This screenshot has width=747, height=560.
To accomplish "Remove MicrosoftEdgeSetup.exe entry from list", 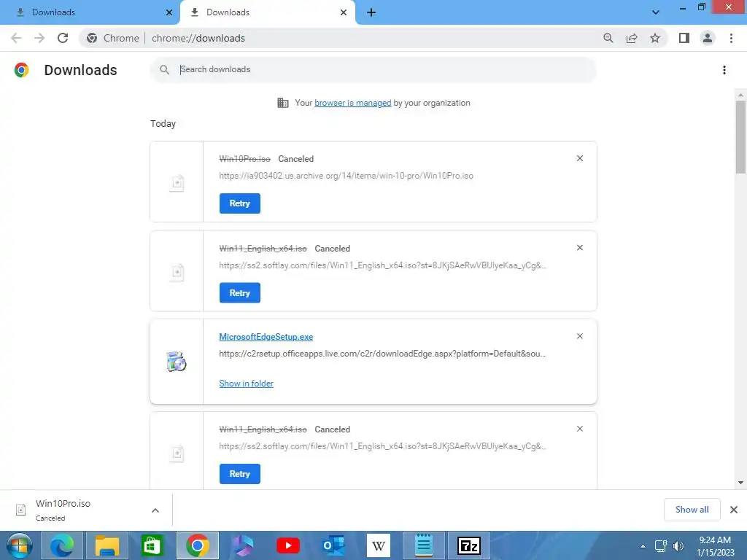I will click(580, 335).
